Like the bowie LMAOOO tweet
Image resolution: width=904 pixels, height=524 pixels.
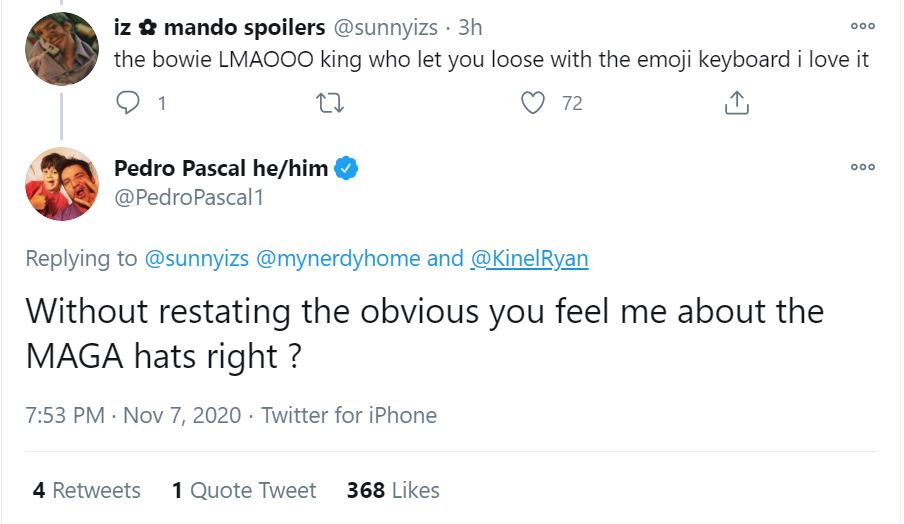point(535,103)
